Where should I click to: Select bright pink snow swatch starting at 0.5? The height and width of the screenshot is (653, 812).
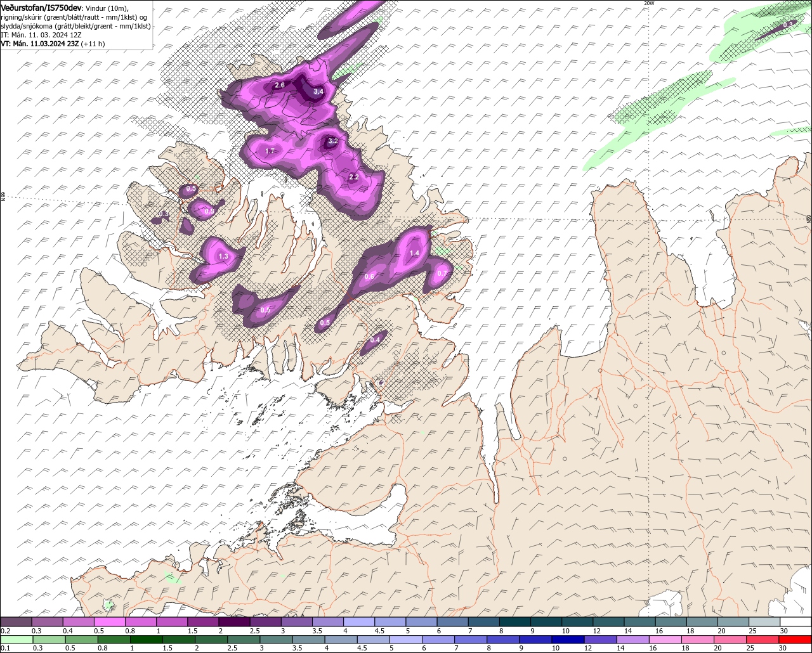tap(109, 622)
